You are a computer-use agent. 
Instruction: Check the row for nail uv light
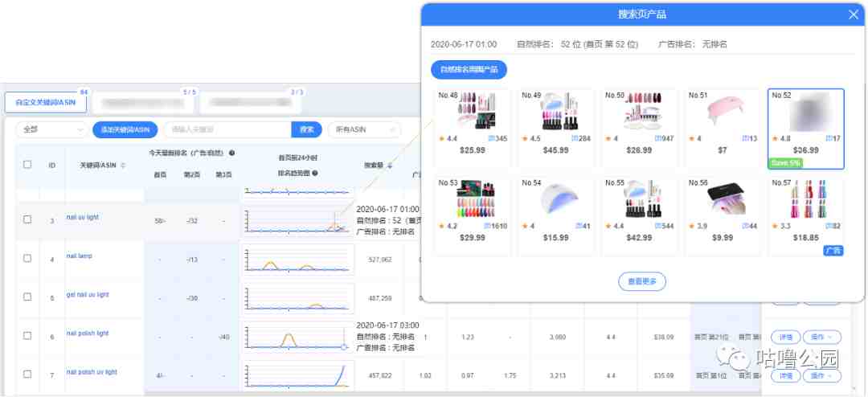pos(27,219)
